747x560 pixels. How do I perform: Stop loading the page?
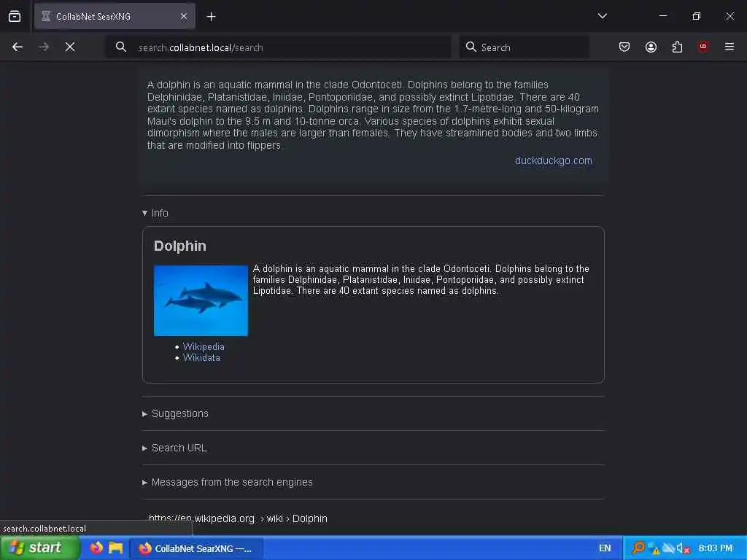click(x=70, y=47)
